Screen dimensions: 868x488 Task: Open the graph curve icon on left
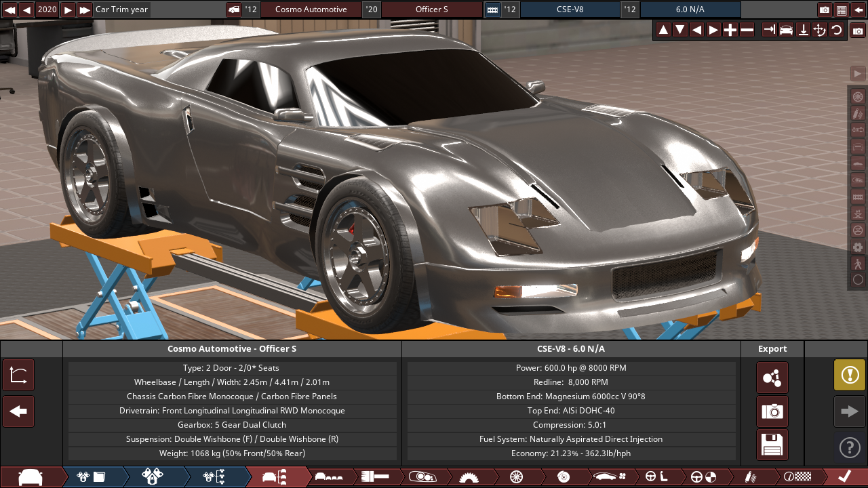[18, 375]
